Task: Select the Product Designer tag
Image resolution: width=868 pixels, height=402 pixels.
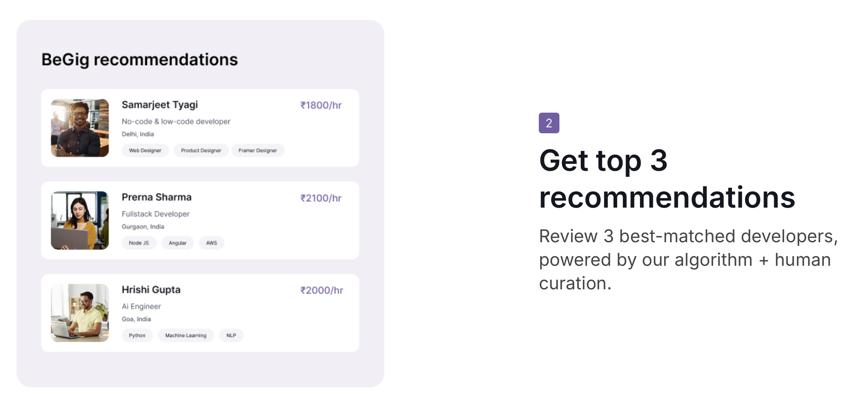Action: (x=201, y=151)
